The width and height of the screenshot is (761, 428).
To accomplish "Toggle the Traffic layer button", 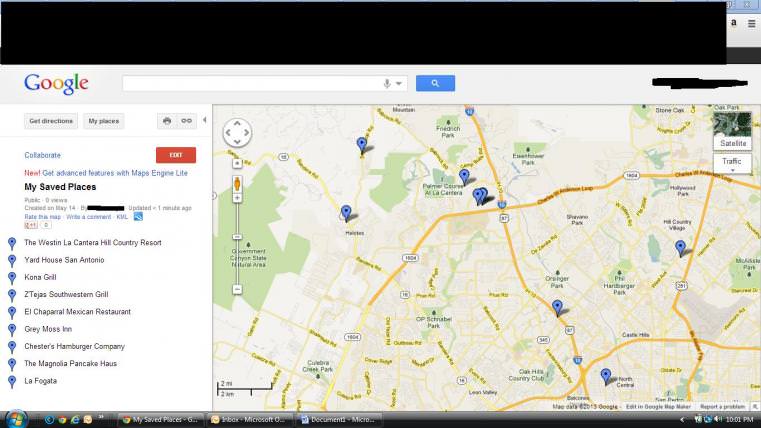I will coord(732,163).
